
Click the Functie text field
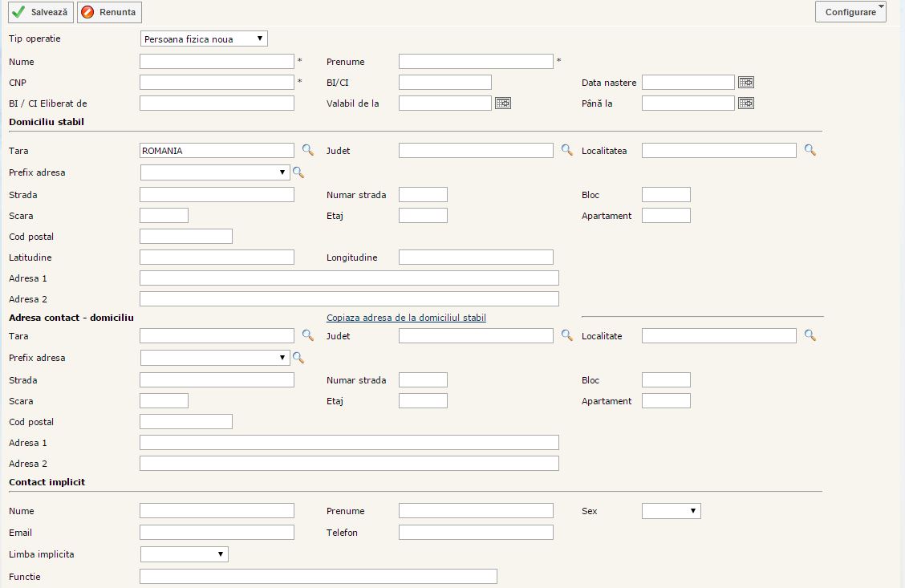[x=318, y=576]
